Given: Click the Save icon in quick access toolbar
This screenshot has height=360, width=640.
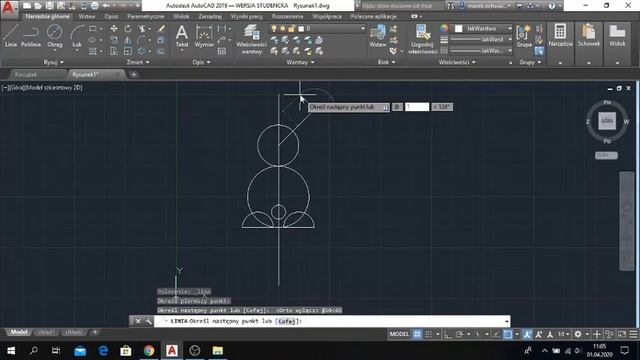Looking at the screenshot, I should point(49,6).
